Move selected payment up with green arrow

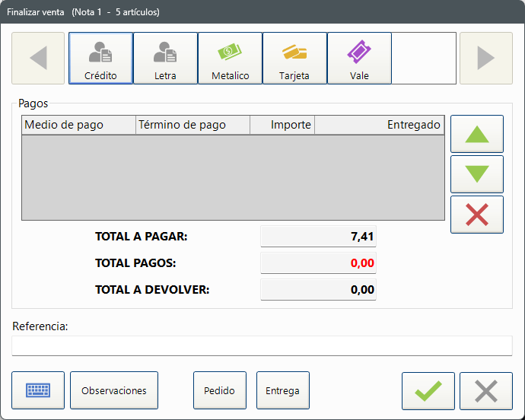click(476, 135)
